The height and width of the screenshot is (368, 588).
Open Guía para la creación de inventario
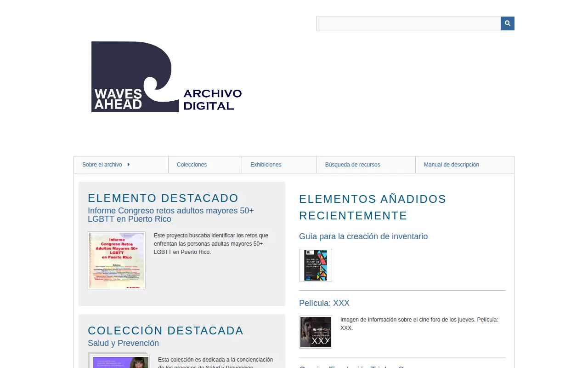(x=363, y=236)
